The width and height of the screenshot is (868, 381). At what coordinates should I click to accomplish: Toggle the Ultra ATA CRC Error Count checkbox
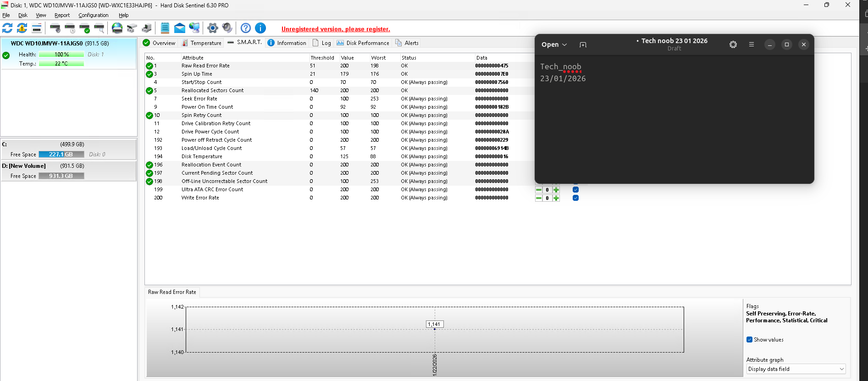click(x=575, y=190)
